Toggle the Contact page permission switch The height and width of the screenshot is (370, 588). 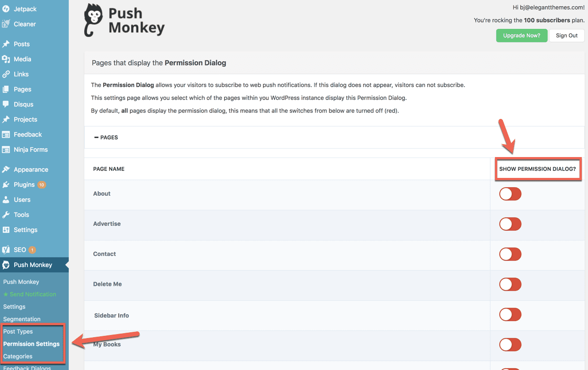510,254
